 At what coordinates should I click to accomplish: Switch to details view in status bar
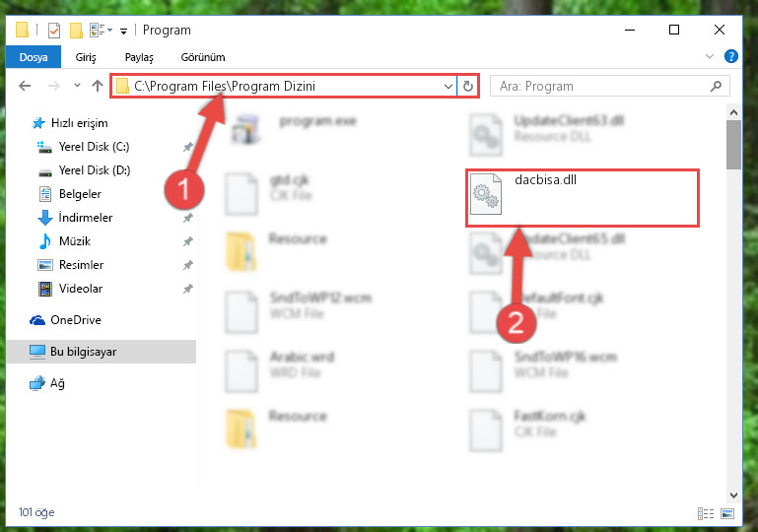click(x=706, y=513)
